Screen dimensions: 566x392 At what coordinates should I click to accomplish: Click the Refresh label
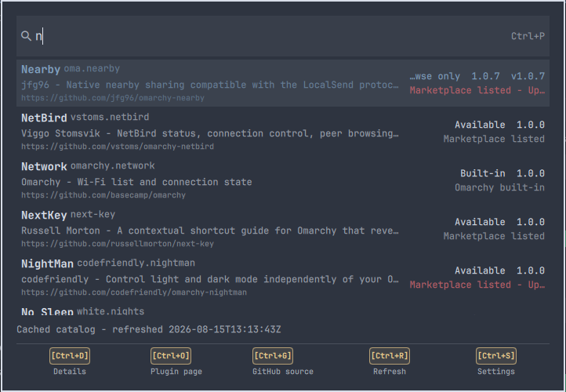pos(390,372)
